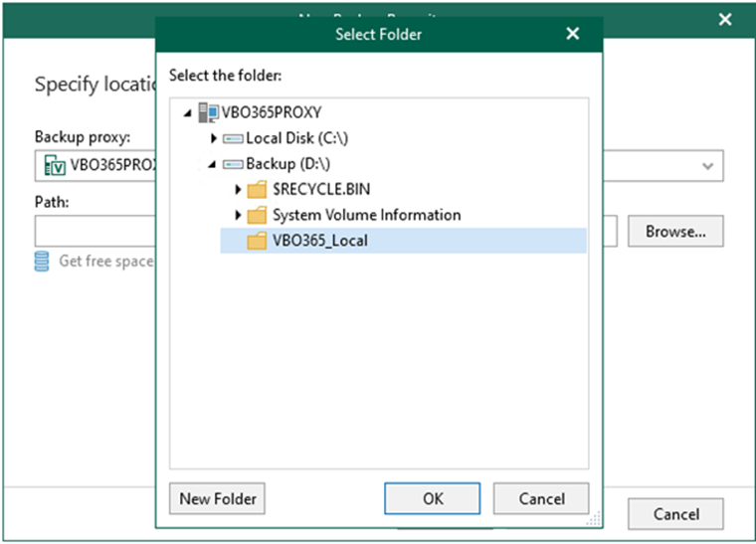Select the $RECYCLE.BIN folder label
Viewport: 756px width, 544px height.
coord(321,189)
